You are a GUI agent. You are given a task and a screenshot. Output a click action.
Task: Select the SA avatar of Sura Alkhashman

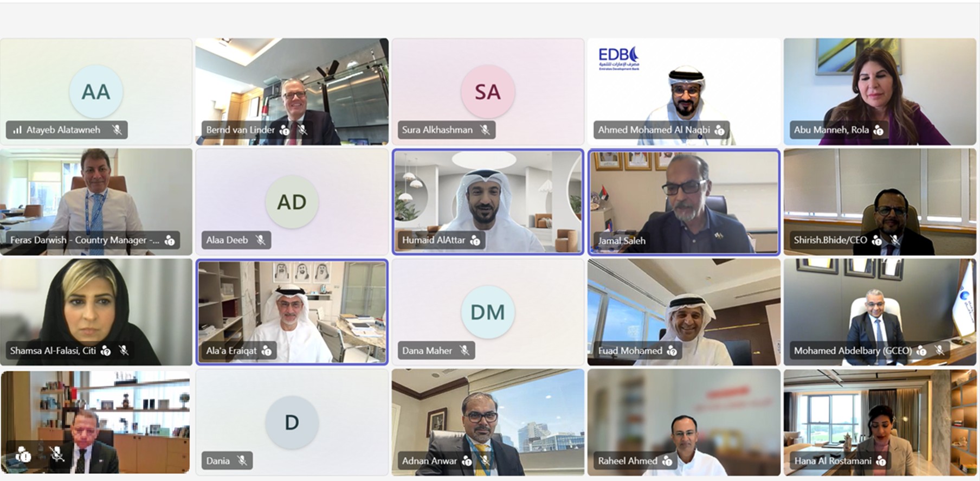488,92
